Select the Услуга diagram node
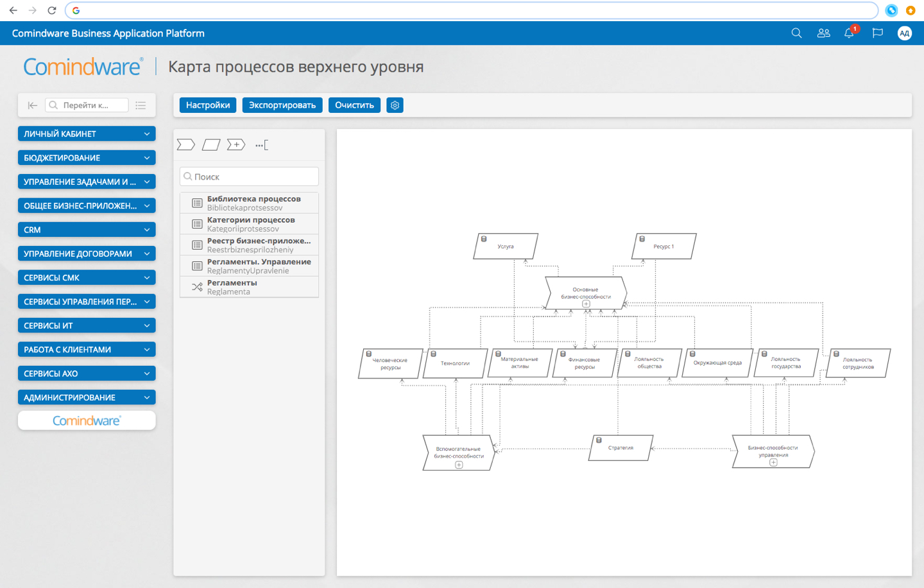The image size is (924, 588). (x=506, y=246)
